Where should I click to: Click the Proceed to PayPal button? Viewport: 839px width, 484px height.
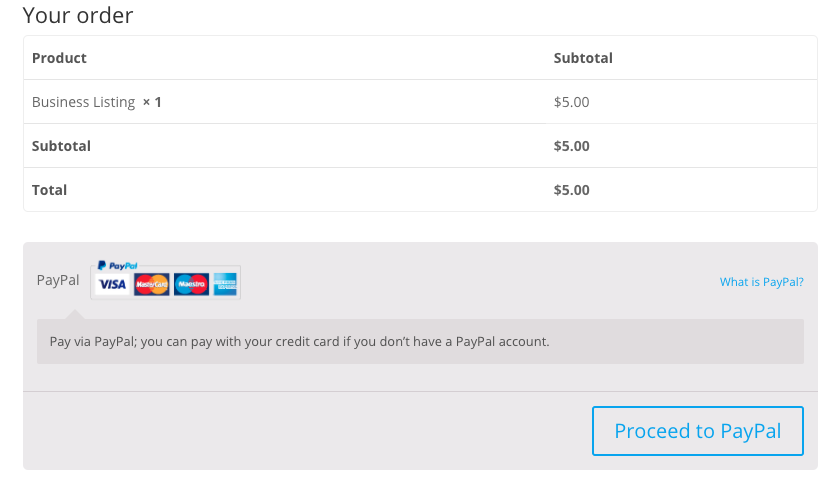698,431
